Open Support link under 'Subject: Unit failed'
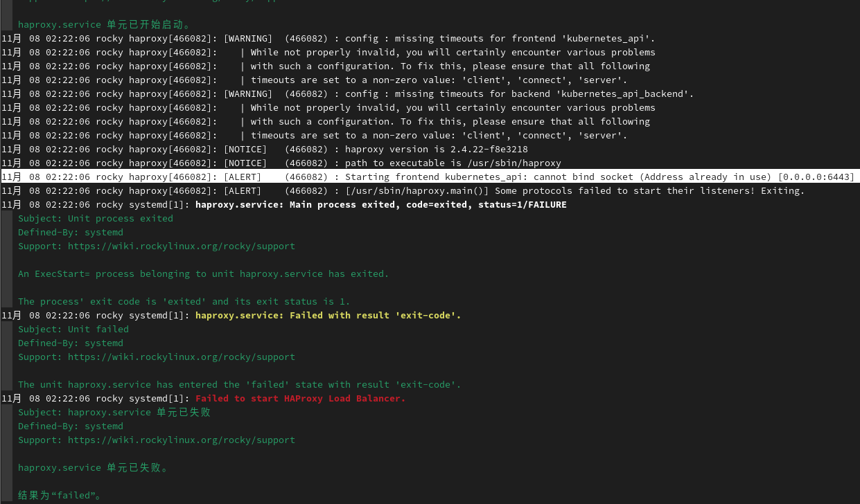Viewport: 860px width, 504px height. pos(182,357)
